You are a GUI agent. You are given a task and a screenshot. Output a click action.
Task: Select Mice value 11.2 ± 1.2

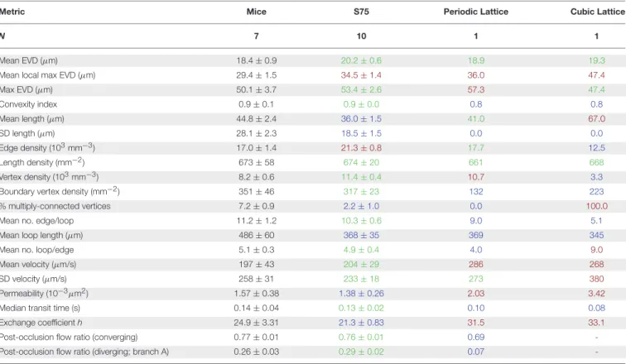[x=257, y=221]
